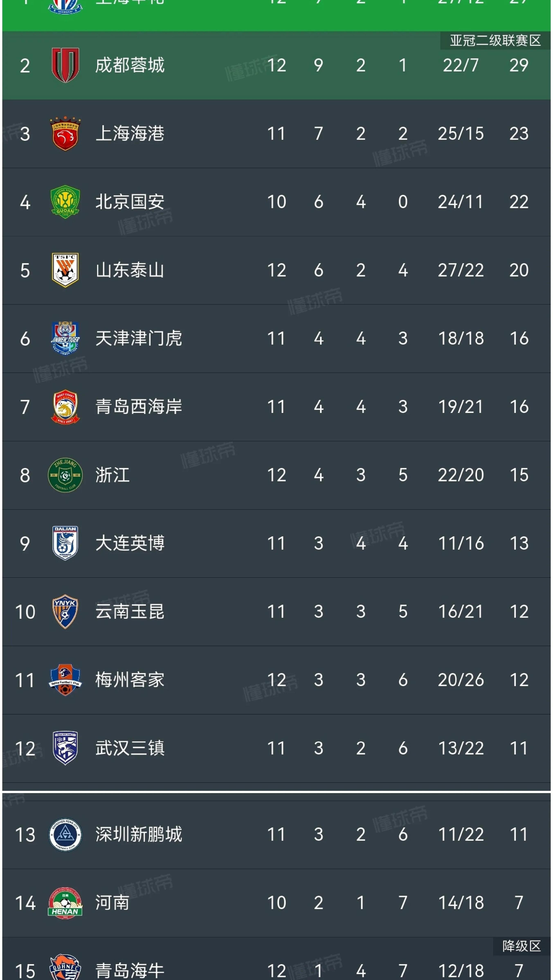Click the Tianjin Jinmen Tiger logo

pos(65,338)
